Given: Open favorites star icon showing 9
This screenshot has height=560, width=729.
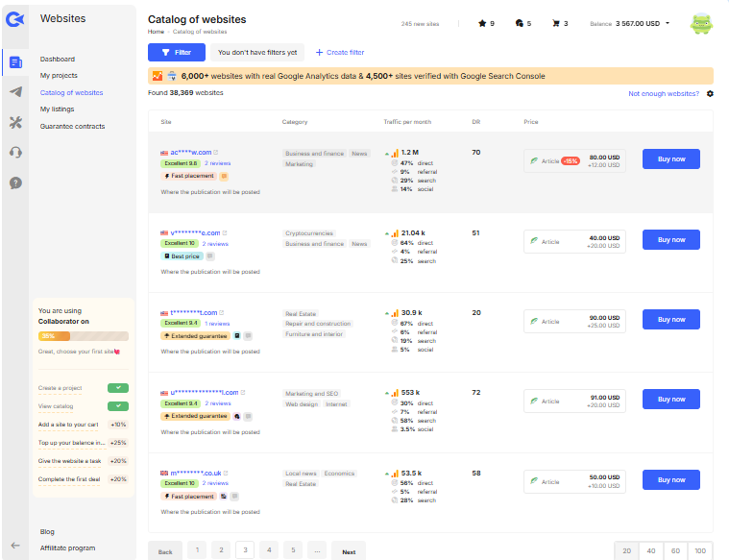Looking at the screenshot, I should [482, 23].
